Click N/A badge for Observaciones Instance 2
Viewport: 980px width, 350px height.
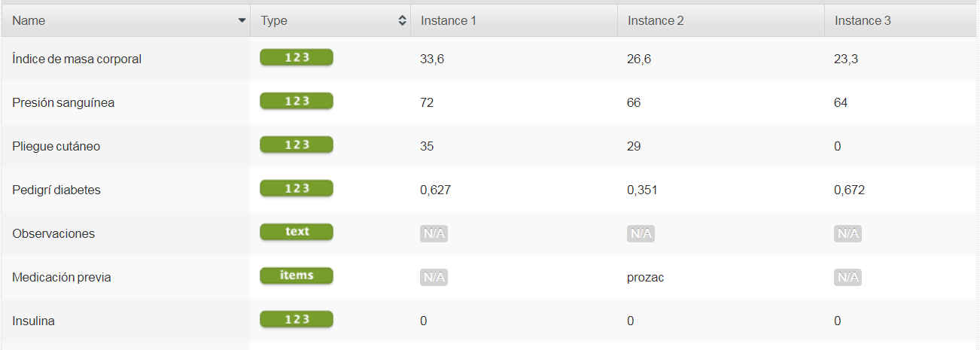(641, 234)
